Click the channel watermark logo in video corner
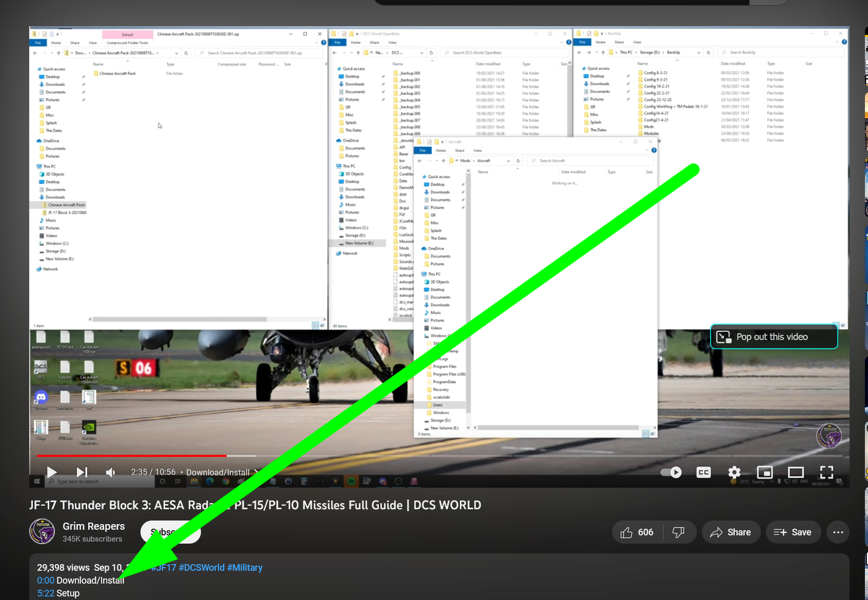This screenshot has height=600, width=868. pyautogui.click(x=829, y=436)
